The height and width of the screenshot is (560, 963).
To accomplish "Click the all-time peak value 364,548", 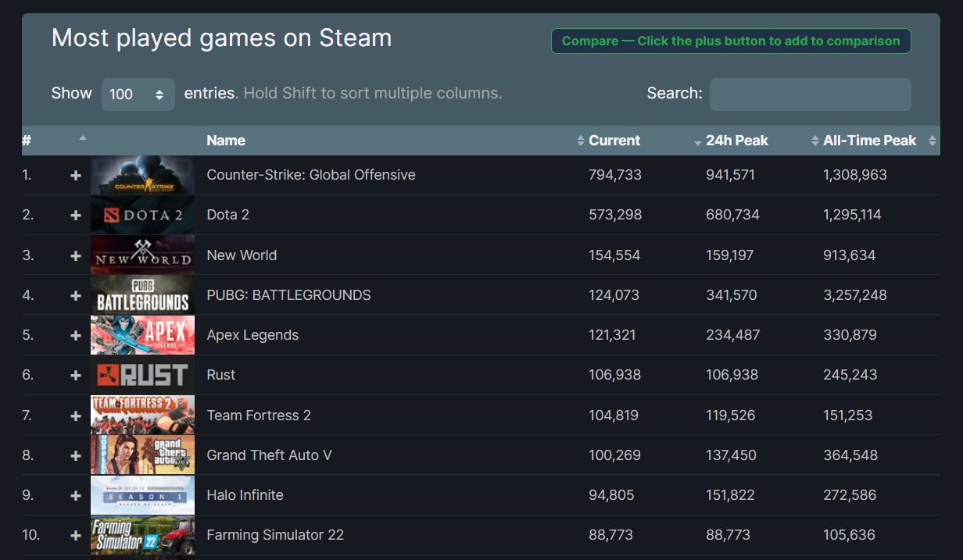I will point(850,455).
